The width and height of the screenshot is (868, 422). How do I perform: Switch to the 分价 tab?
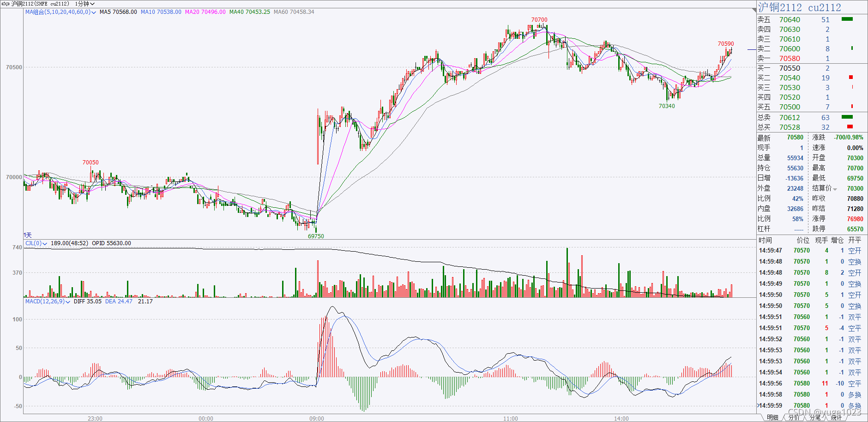click(x=794, y=417)
